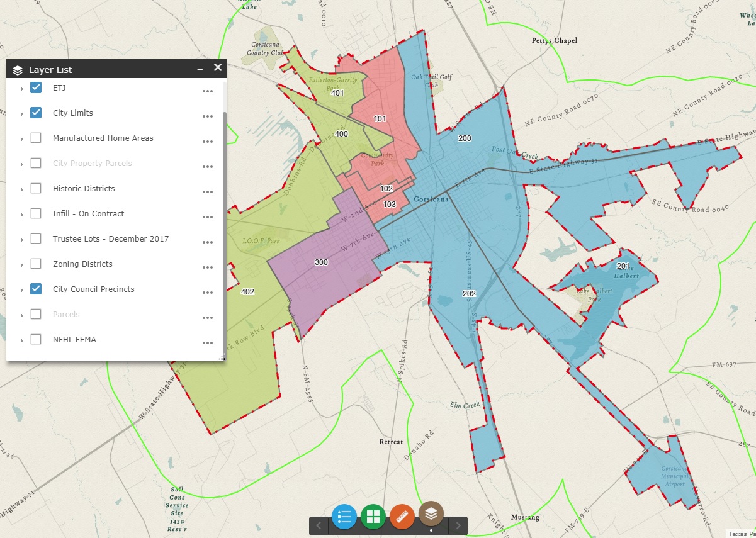The image size is (756, 538).
Task: Open the ETJ layer options ellipsis
Action: click(x=208, y=91)
